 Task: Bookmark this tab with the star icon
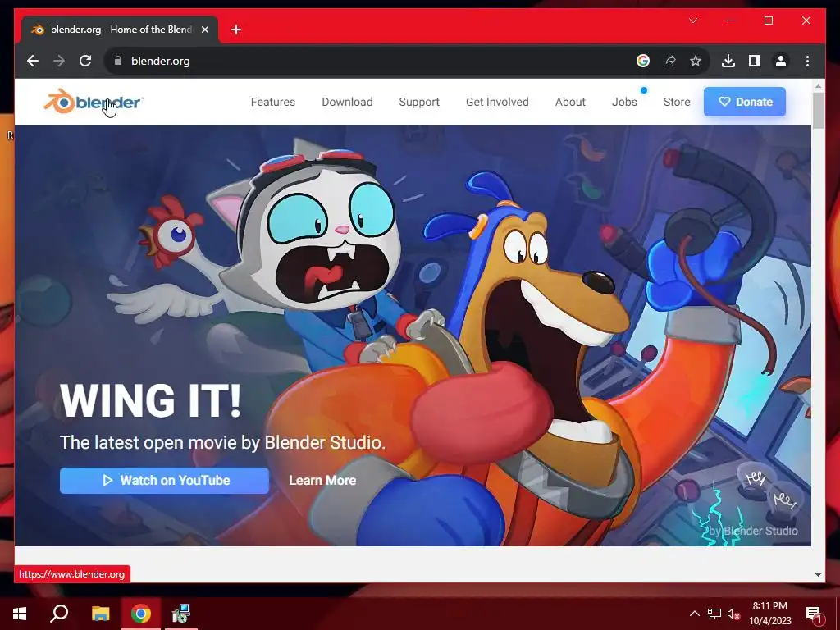[696, 61]
